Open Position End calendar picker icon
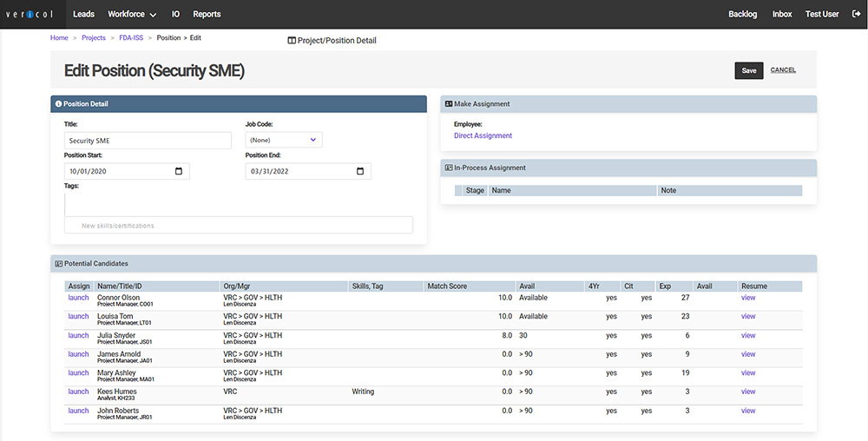Screen dimensions: 868x441 360,172
